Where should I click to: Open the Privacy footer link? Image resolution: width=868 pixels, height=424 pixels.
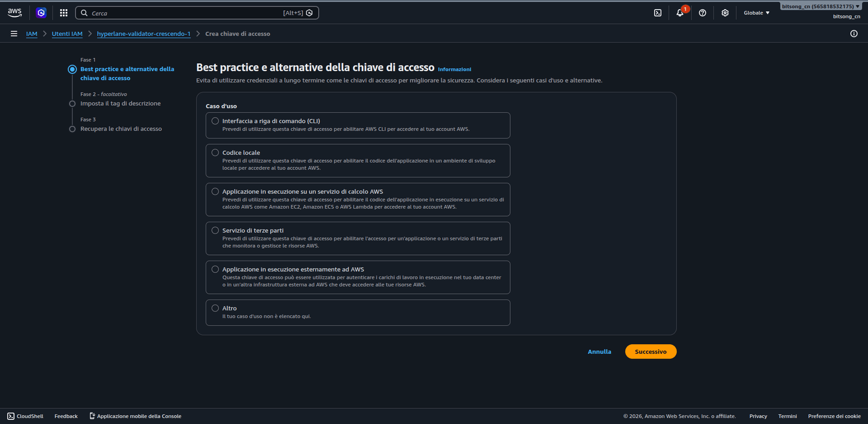click(x=758, y=416)
